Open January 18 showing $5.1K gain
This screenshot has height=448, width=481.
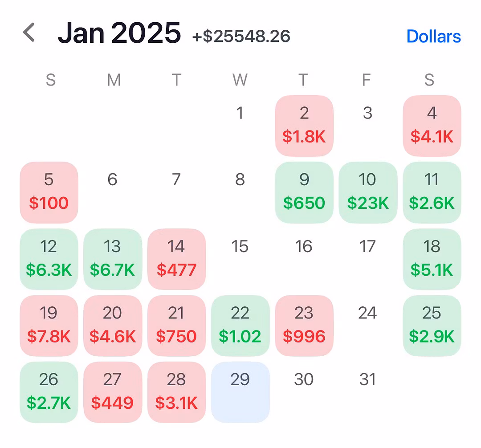pos(432,259)
